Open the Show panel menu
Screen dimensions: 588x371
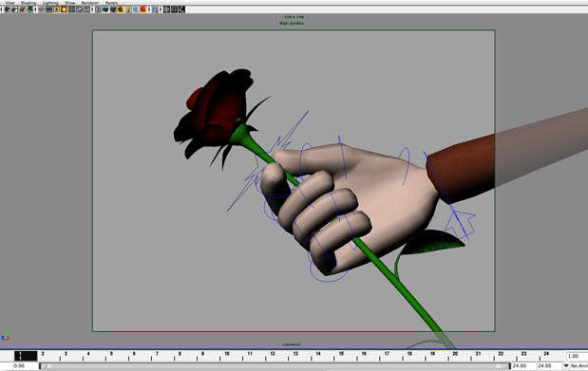pos(70,3)
